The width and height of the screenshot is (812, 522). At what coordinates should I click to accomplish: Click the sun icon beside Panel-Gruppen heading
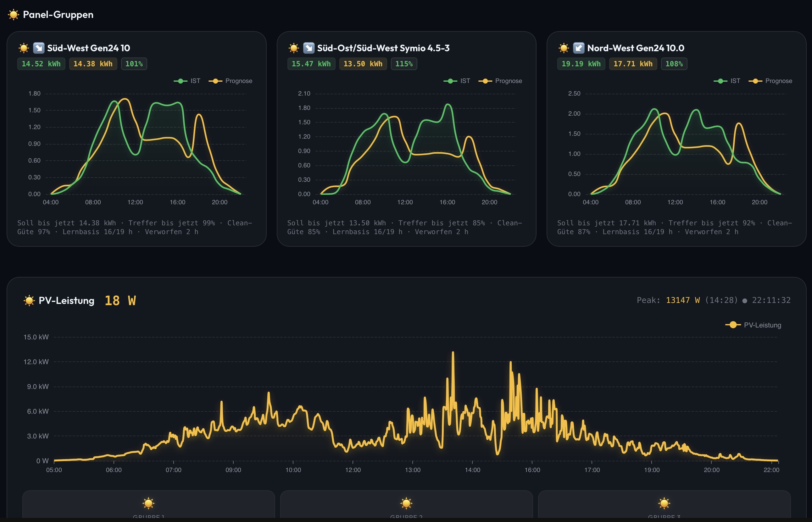click(x=14, y=14)
